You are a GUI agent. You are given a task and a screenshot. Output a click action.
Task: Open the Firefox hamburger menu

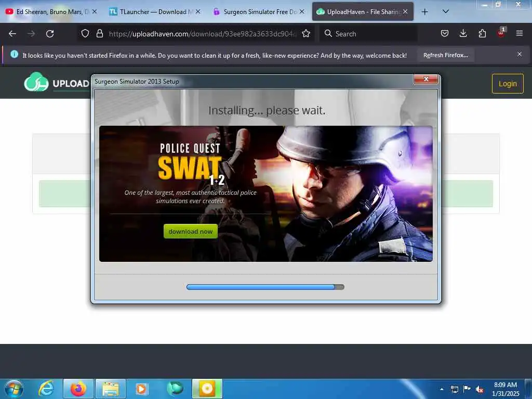click(x=520, y=33)
